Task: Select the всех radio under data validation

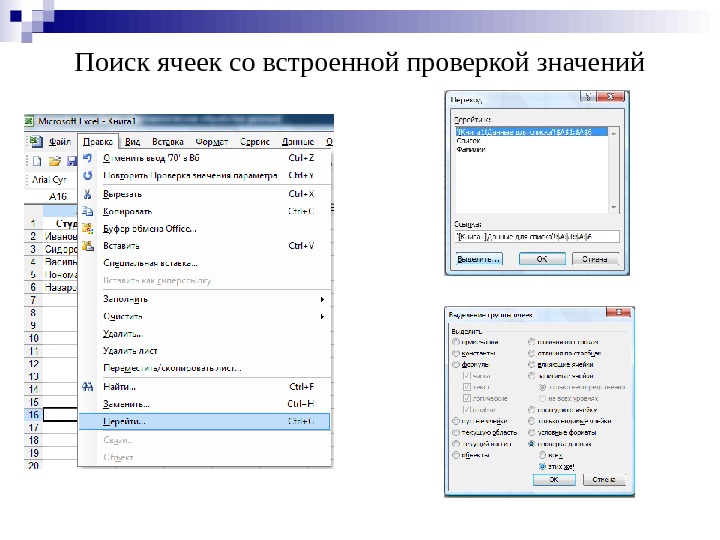Action: pyautogui.click(x=542, y=455)
